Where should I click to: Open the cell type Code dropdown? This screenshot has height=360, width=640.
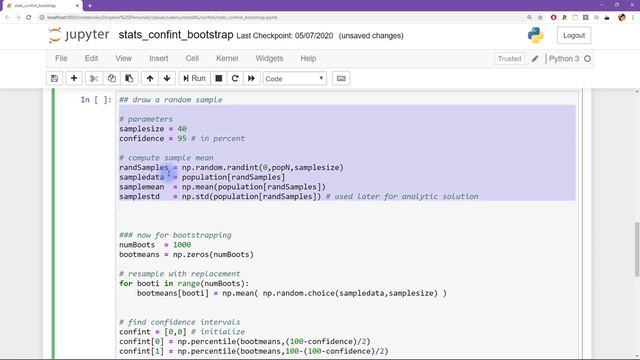click(x=295, y=78)
